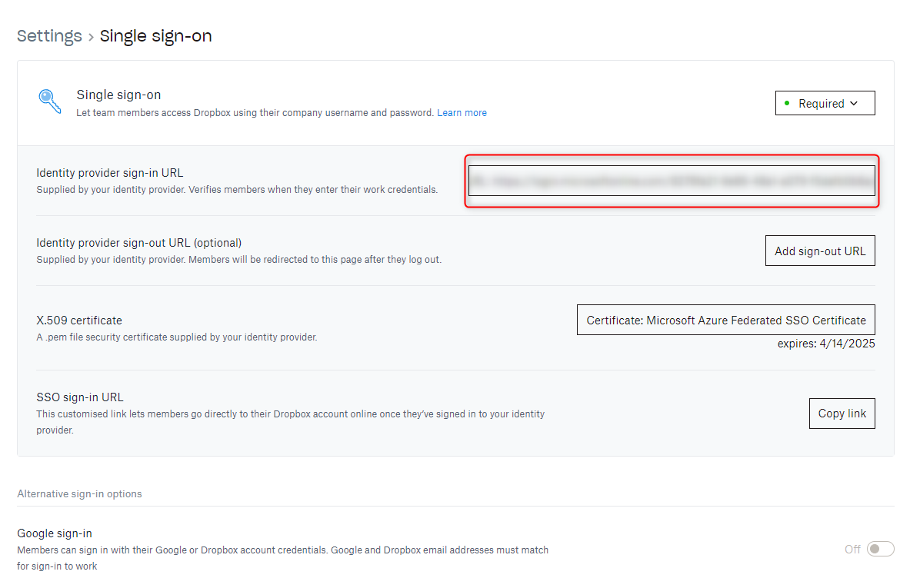Click the key icon beside Single sign-on
Image resolution: width=910 pixels, height=588 pixels.
tap(50, 101)
